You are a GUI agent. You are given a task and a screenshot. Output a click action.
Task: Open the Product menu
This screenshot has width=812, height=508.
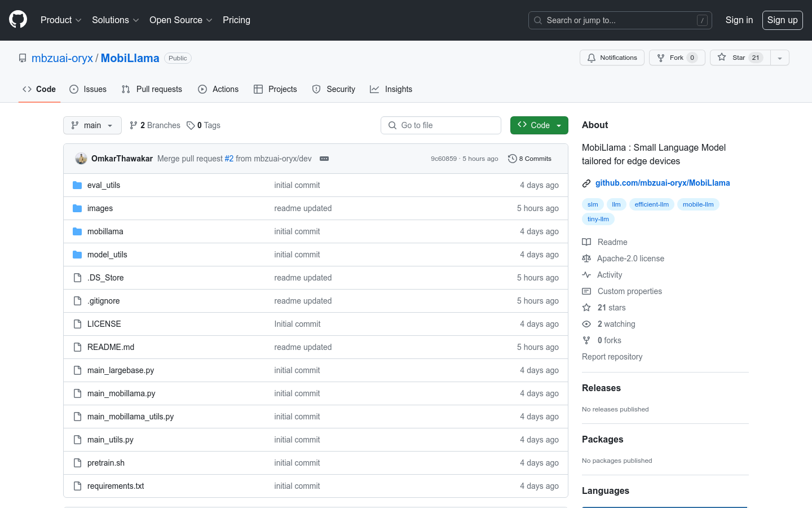click(61, 20)
